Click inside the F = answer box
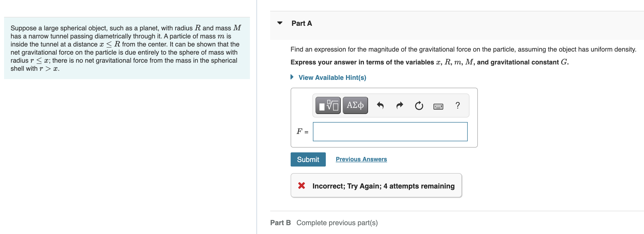Screen dimensions: 644x234 coord(390,132)
